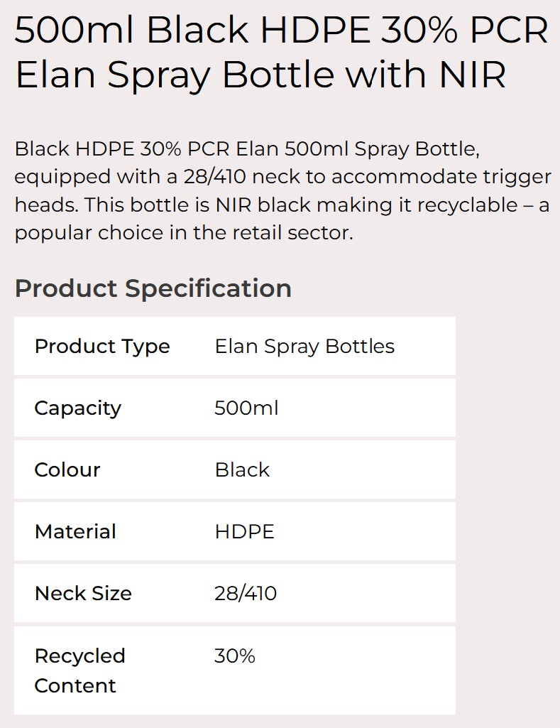Click the Elan Spray Bottles value
This screenshot has width=560, height=728.
(x=304, y=347)
